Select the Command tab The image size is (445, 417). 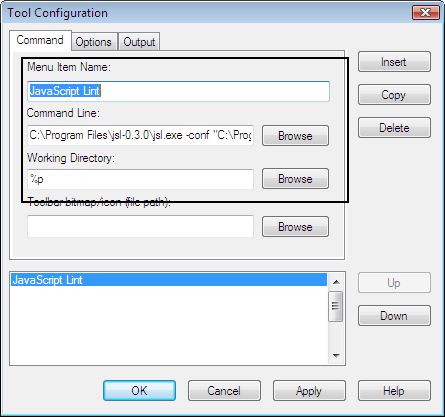click(x=40, y=40)
